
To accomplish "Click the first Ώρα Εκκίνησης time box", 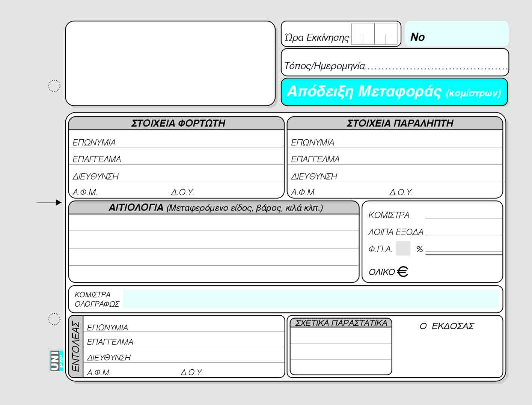I will point(363,34).
